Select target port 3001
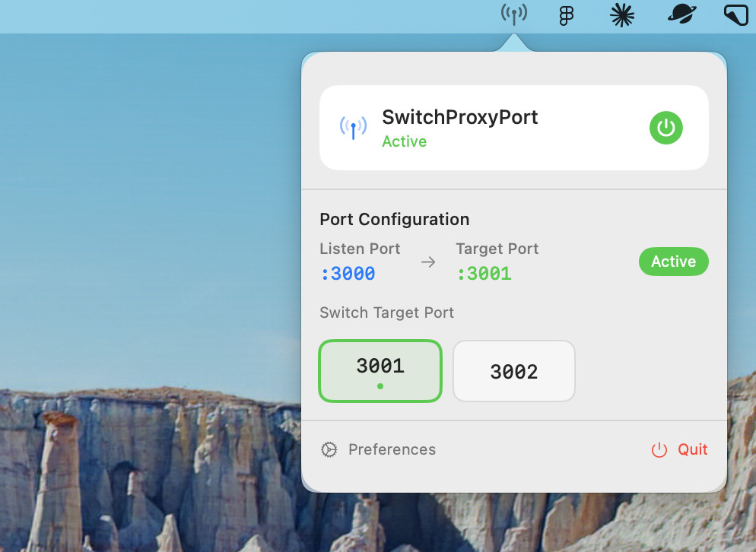 point(380,370)
